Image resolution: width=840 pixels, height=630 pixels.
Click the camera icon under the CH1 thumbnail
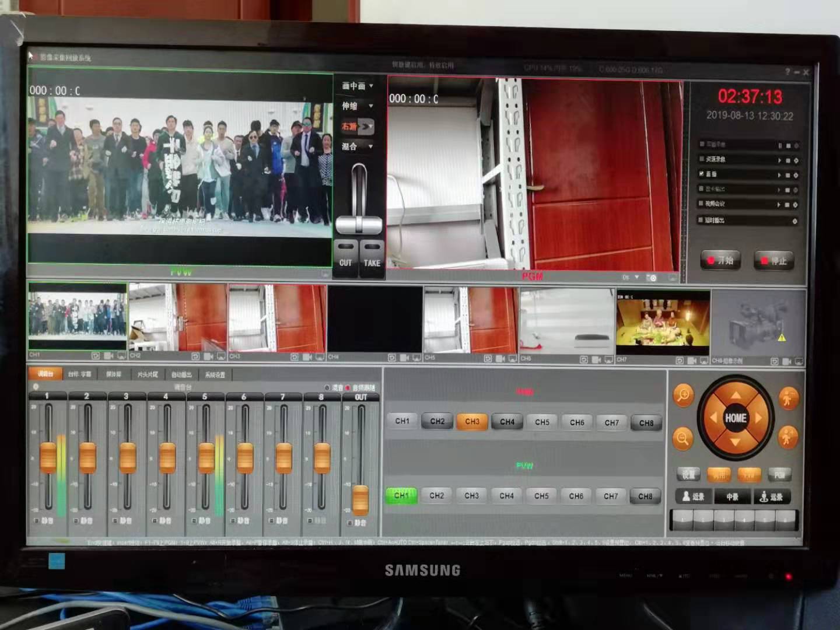point(108,355)
